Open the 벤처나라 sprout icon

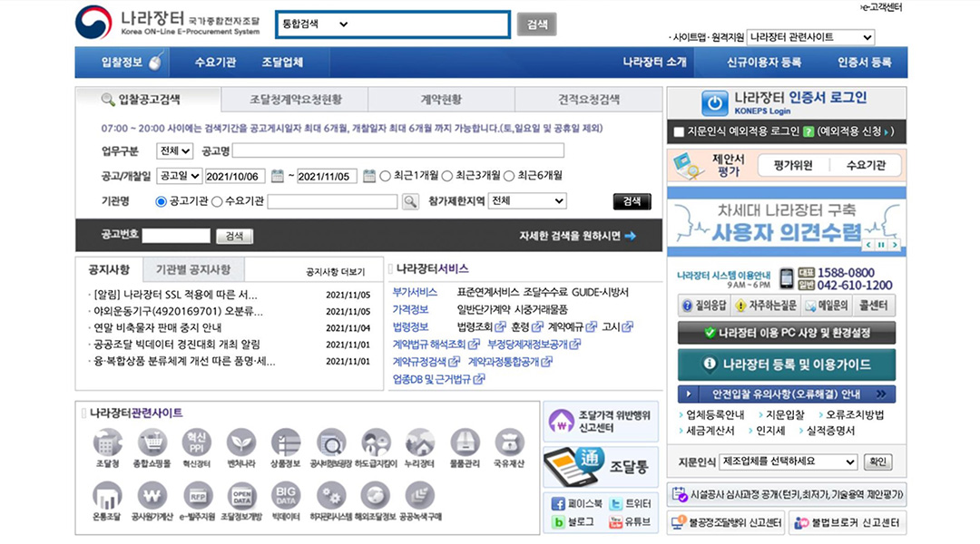[241, 442]
